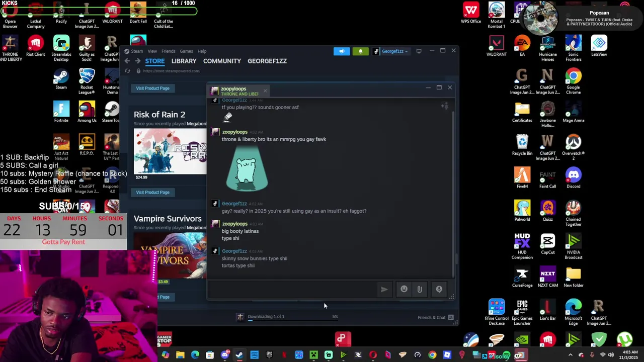Go forward with Steam forward arrow
The height and width of the screenshot is (362, 644).
point(137,61)
